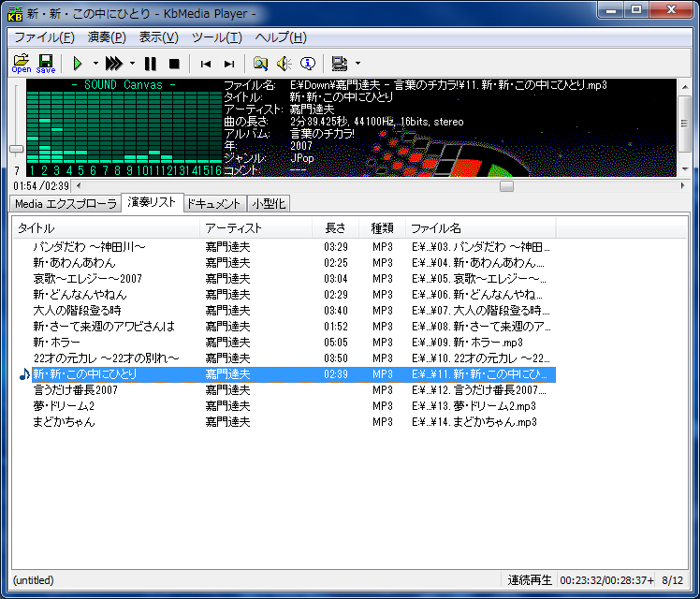
Task: Select track まどかちゃん
Action: 64,422
